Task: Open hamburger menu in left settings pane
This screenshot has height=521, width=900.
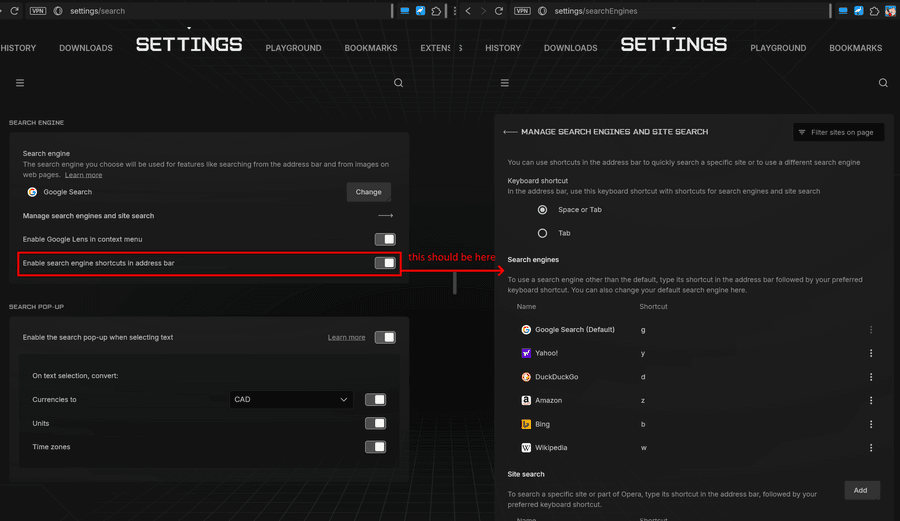Action: [20, 83]
